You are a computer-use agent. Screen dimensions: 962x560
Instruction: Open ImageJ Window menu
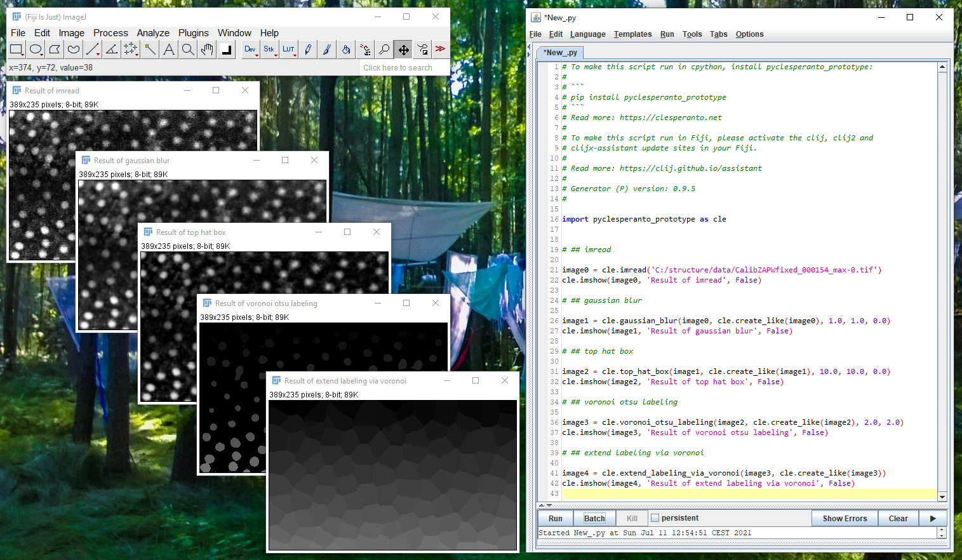234,33
